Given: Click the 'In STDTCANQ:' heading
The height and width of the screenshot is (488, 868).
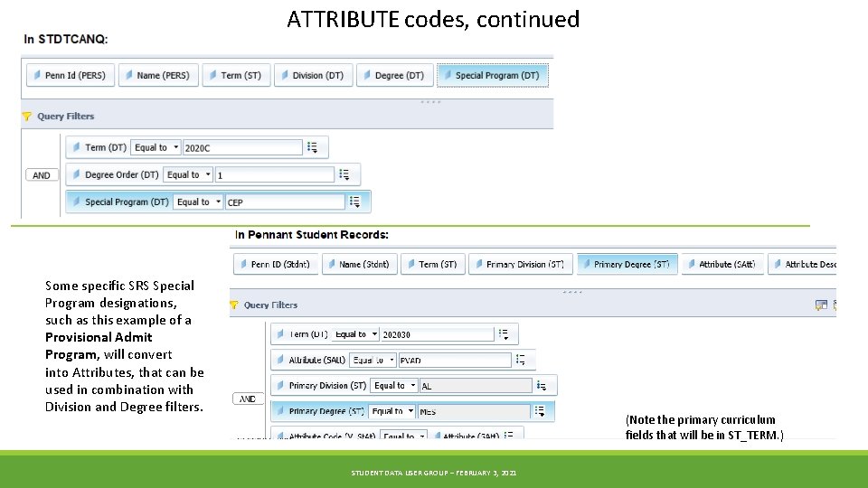Looking at the screenshot, I should pyautogui.click(x=66, y=39).
